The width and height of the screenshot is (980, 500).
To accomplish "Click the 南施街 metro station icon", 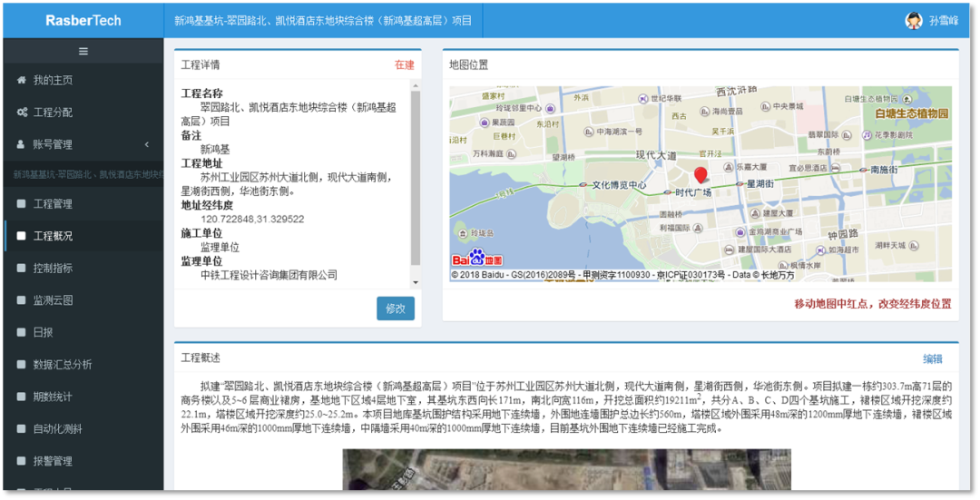I will tap(863, 170).
